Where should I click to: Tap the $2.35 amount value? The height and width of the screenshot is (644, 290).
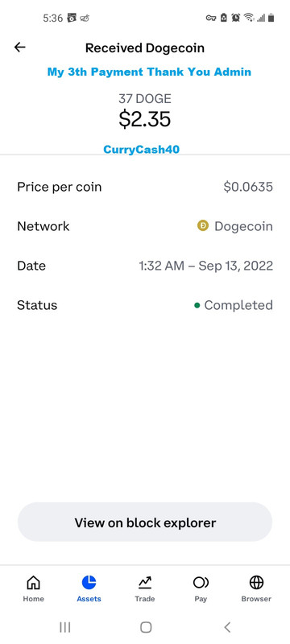[144, 119]
